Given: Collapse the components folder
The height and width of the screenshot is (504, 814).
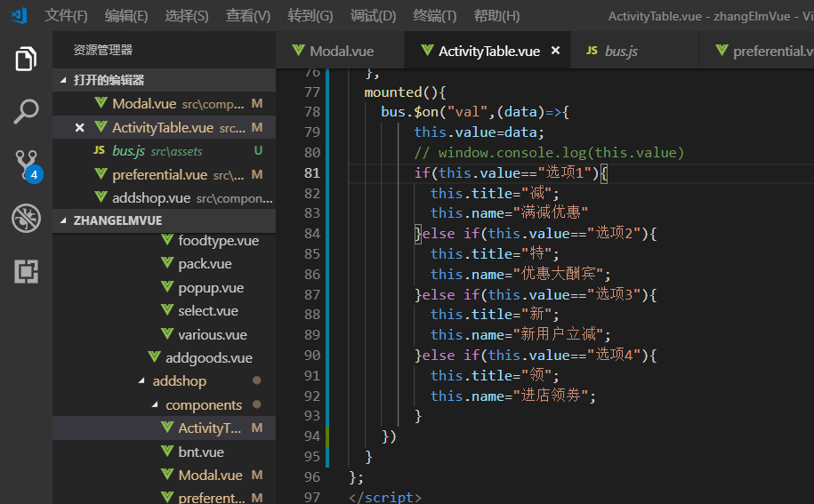Looking at the screenshot, I should (x=164, y=405).
